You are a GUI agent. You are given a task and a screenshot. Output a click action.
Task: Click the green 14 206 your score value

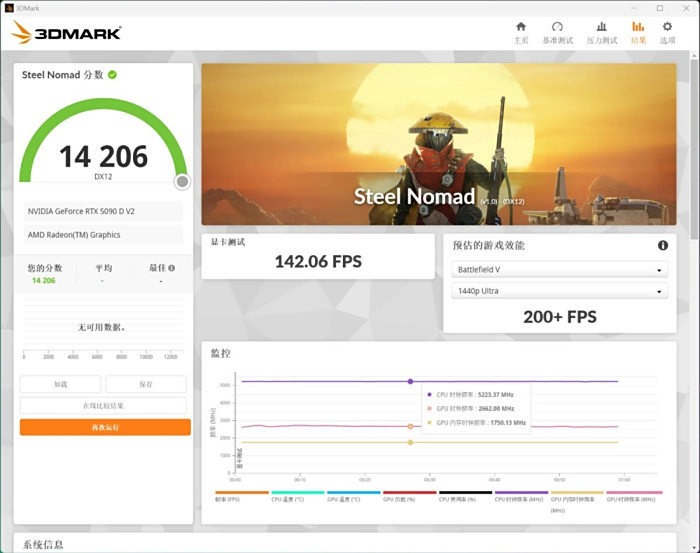44,280
